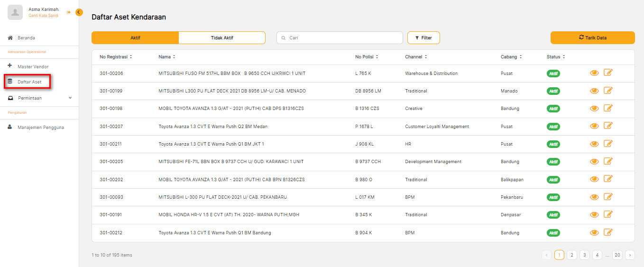
Task: Click the edit icon for asset 301-00206
Action: click(x=608, y=73)
